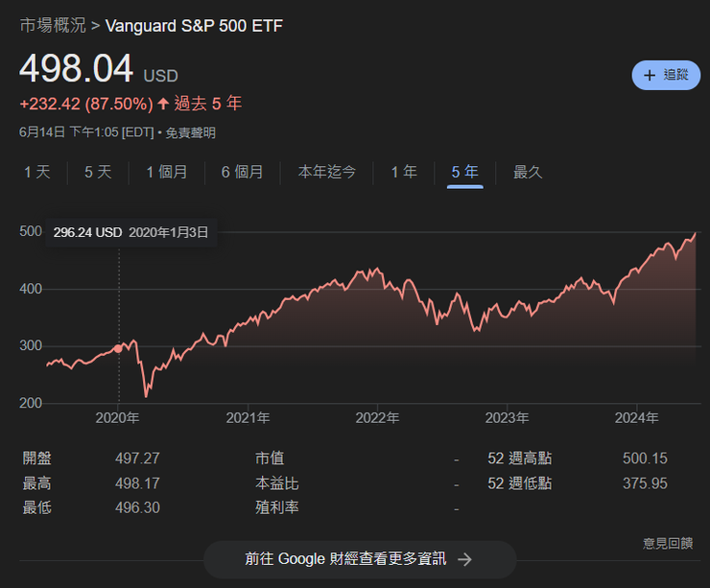Image resolution: width=710 pixels, height=588 pixels.
Task: Click the red up arrow beside 87.50%
Action: click(163, 104)
